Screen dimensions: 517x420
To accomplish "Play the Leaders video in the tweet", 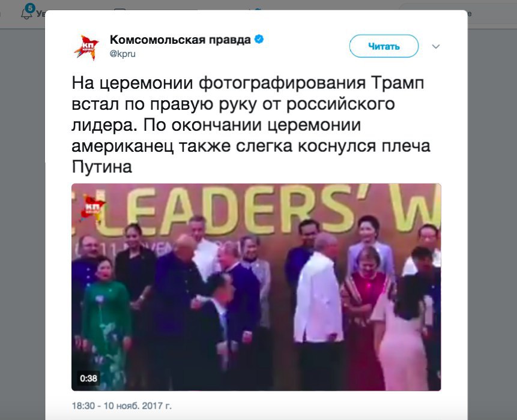I will point(256,287).
